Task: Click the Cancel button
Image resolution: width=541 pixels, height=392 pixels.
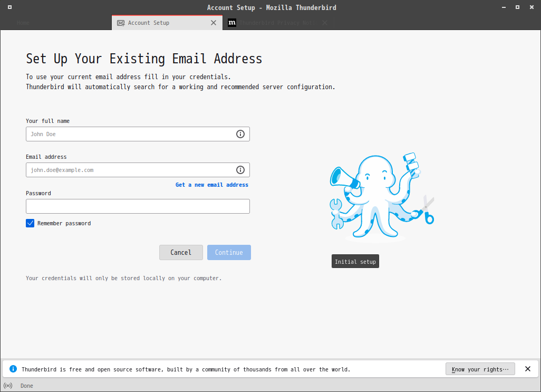Action: tap(181, 252)
